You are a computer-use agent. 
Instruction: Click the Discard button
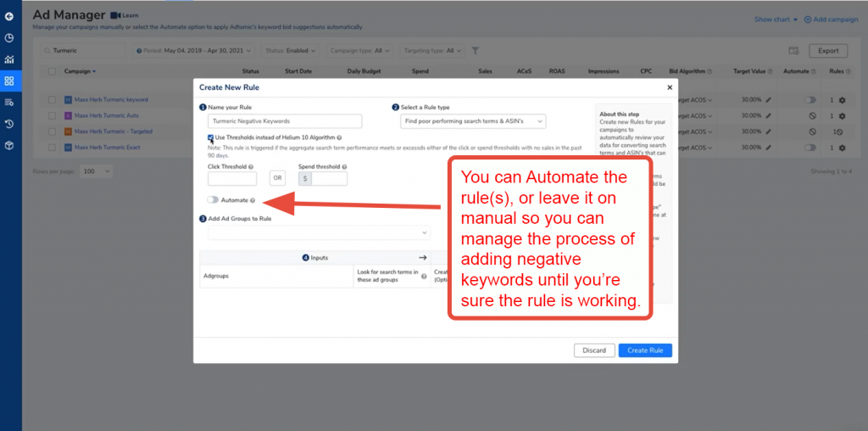tap(594, 350)
